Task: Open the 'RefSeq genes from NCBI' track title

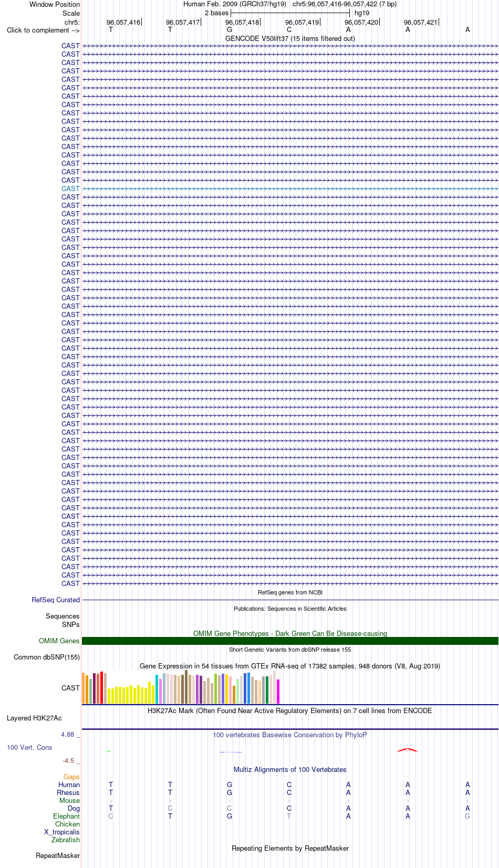Action: pos(290,592)
